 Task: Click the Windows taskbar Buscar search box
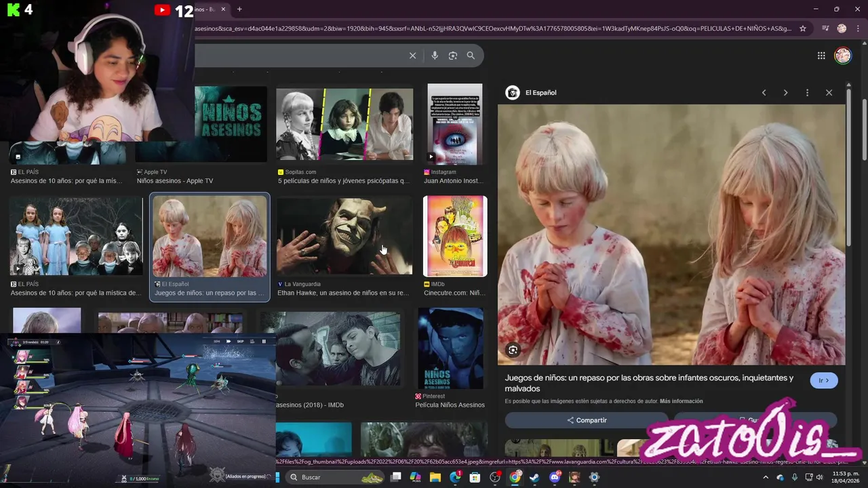(336, 477)
